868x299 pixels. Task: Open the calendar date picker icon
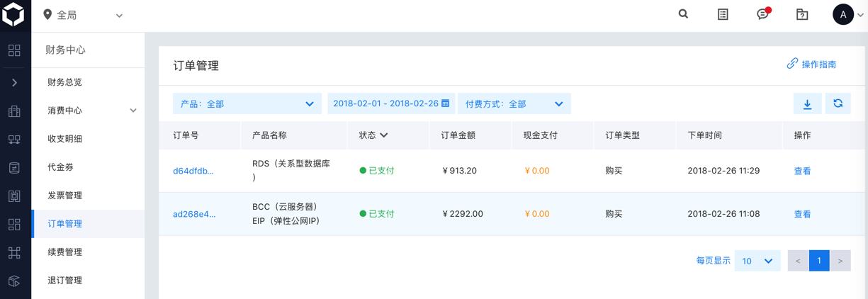coord(446,103)
